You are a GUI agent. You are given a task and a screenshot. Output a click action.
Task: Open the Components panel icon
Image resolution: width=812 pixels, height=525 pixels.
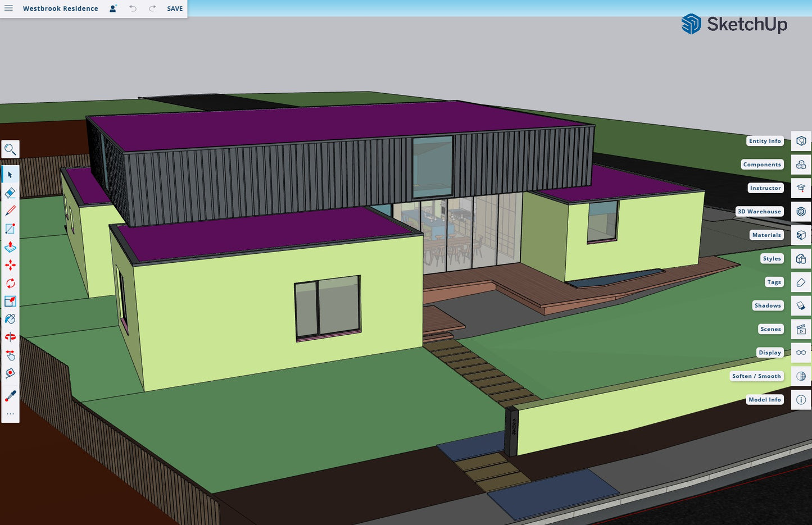coord(801,165)
